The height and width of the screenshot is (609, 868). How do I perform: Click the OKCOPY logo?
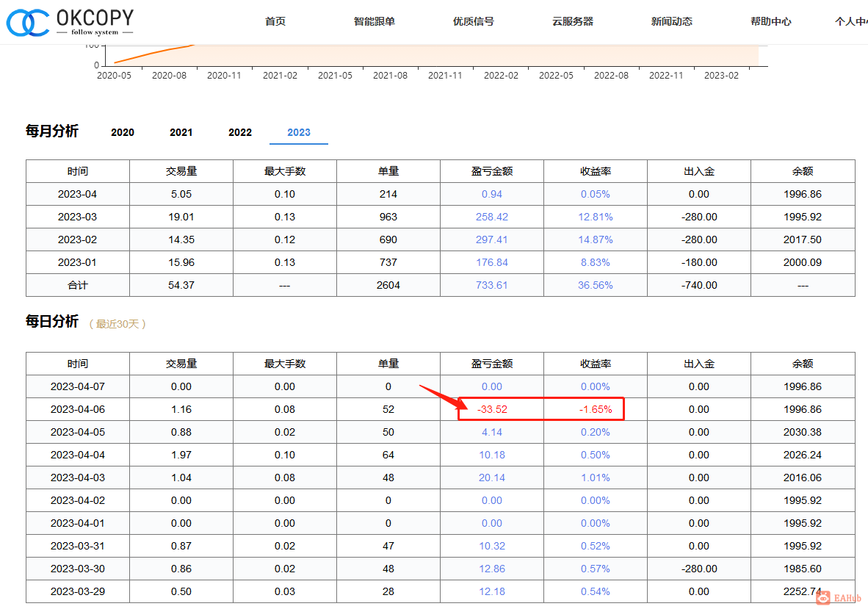(70, 22)
